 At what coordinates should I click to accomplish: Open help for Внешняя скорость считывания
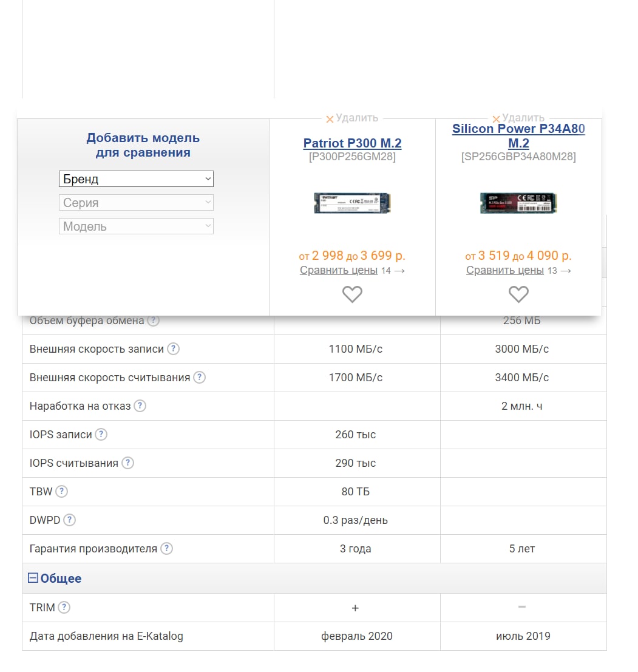click(x=199, y=377)
